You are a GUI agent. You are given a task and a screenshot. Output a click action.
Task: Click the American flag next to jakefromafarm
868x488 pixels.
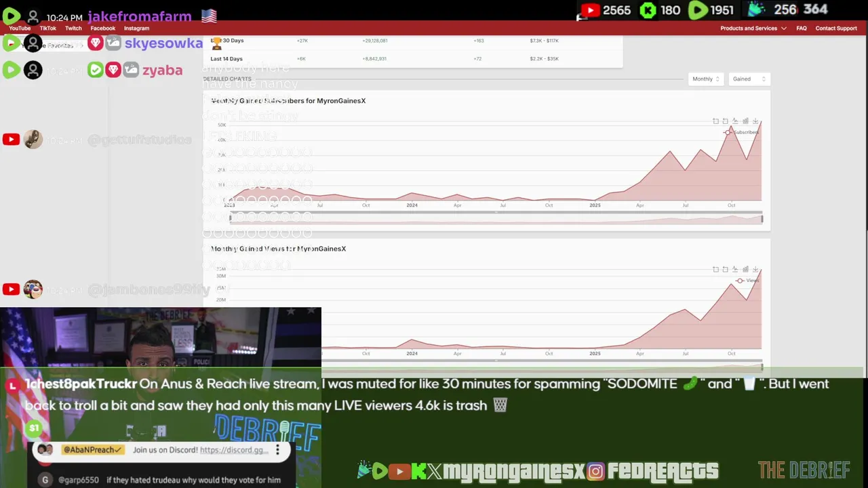point(209,16)
